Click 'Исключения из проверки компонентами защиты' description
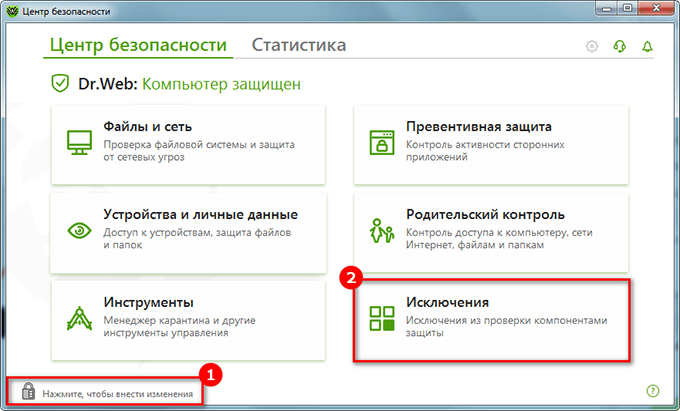This screenshot has height=411, width=680. coord(507,326)
